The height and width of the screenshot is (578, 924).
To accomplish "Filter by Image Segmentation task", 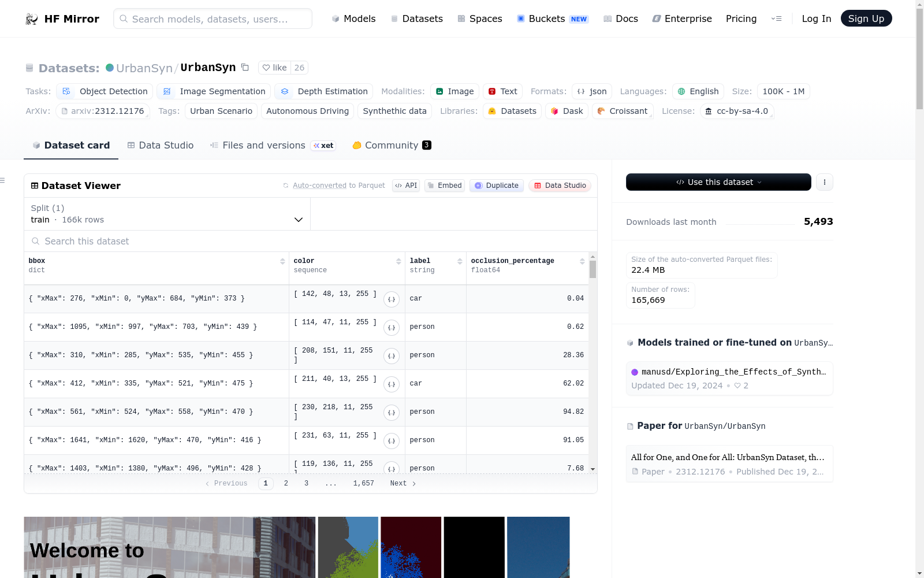I will click(x=214, y=91).
